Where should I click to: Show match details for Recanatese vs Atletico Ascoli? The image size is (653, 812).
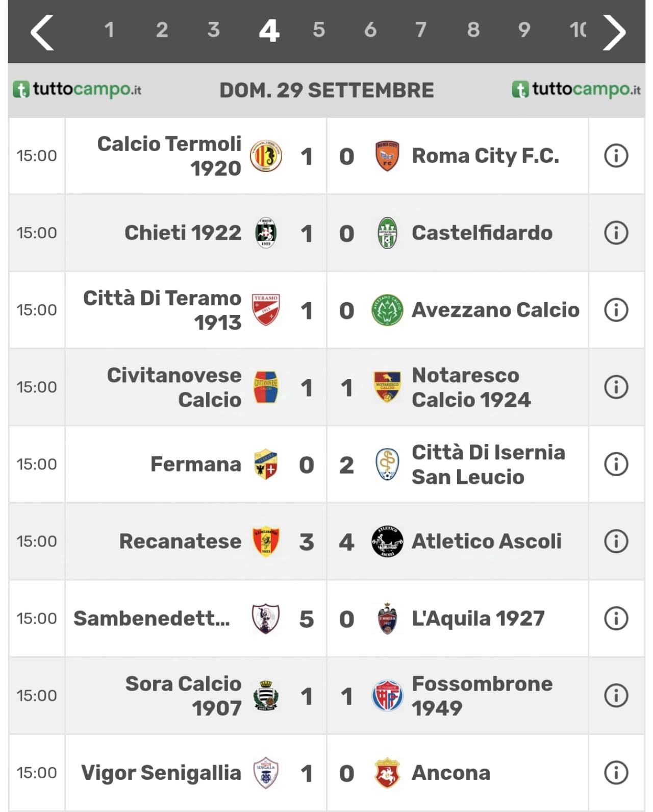pos(616,542)
